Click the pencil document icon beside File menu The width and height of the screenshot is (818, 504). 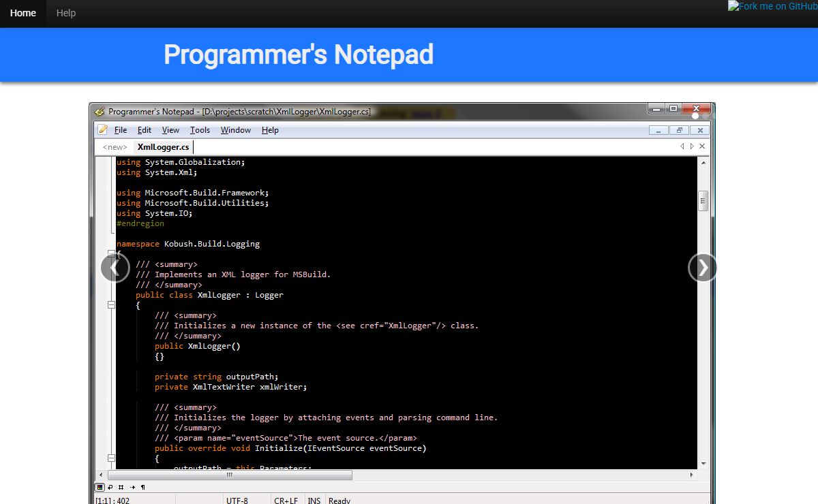coord(103,129)
